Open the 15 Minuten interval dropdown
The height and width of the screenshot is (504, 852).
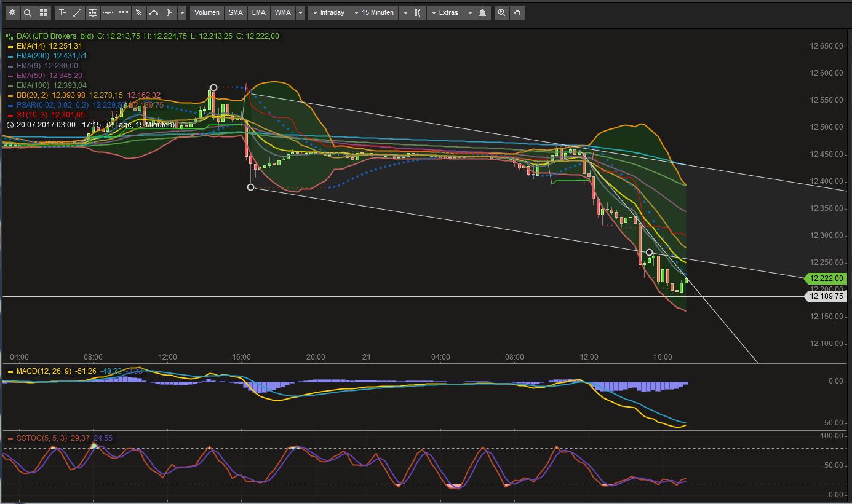tap(373, 12)
